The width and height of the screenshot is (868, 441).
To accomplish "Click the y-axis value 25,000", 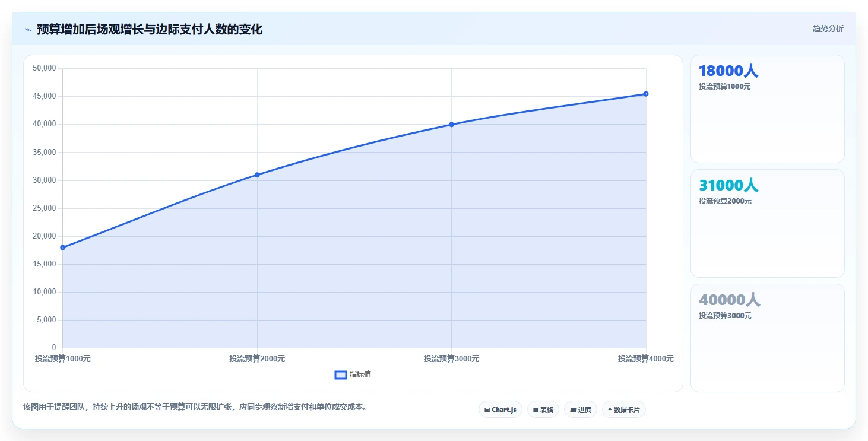I will (x=44, y=208).
